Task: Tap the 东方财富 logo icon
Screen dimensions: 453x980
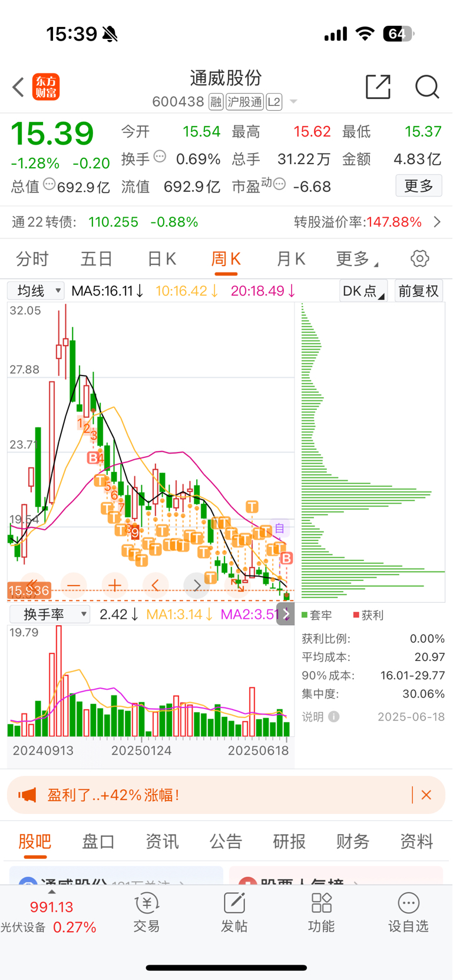Action: pos(46,87)
